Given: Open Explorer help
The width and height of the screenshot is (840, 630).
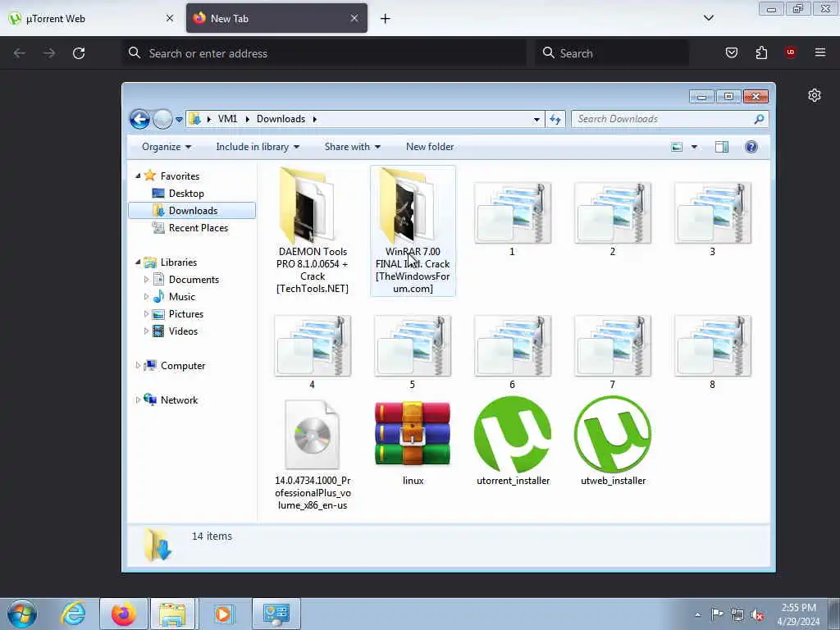Looking at the screenshot, I should click(x=751, y=147).
